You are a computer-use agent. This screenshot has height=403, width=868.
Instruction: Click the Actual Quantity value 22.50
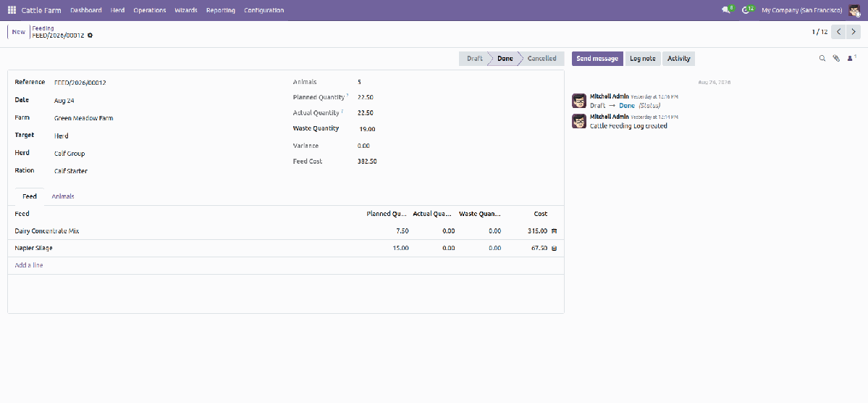(x=366, y=112)
